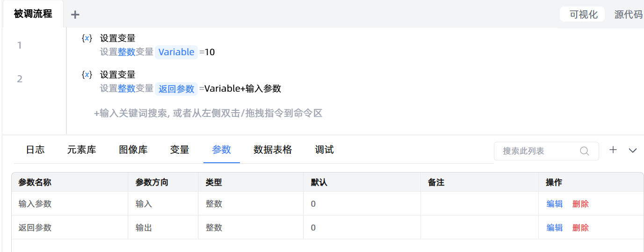Click the keyword search command input line
Image resolution: width=644 pixels, height=252 pixels.
coord(208,113)
